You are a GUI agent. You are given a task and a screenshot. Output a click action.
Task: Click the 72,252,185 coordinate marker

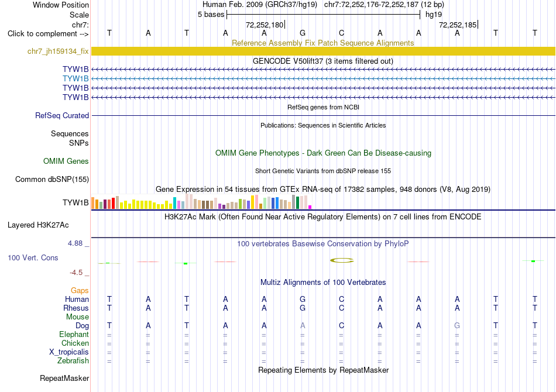click(458, 25)
